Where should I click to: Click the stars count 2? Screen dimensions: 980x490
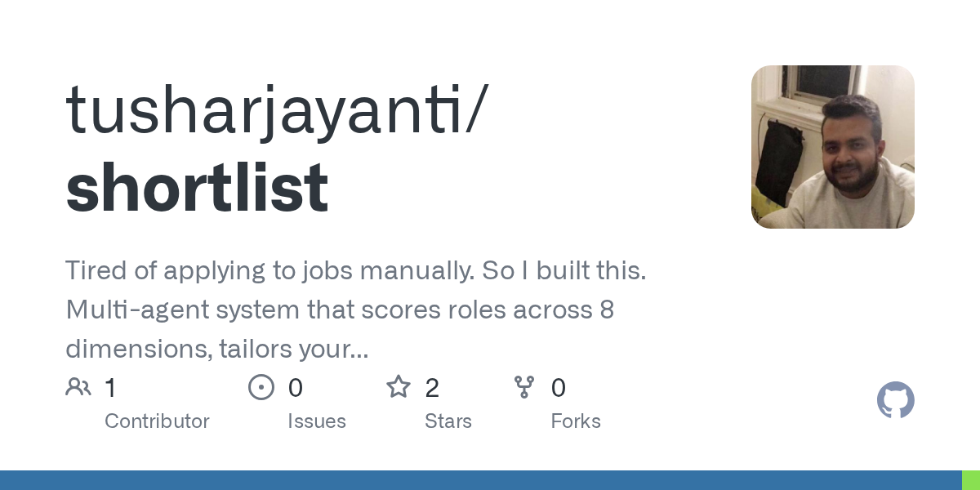tap(432, 388)
